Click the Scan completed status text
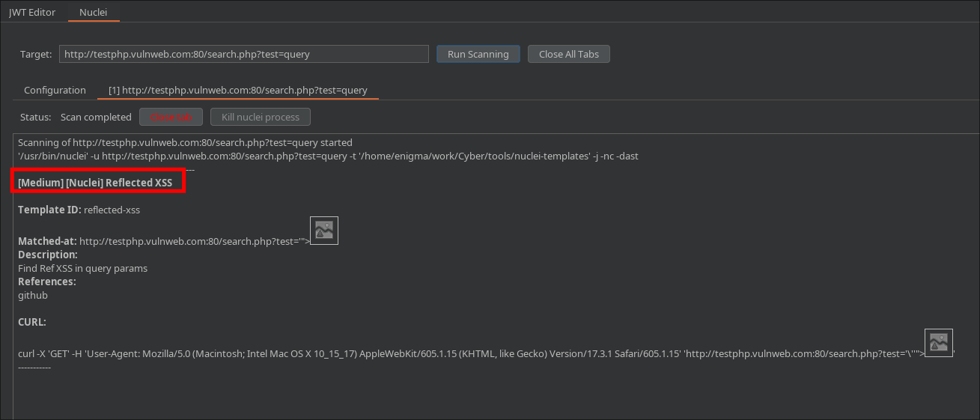This screenshot has width=980, height=420. tap(96, 117)
